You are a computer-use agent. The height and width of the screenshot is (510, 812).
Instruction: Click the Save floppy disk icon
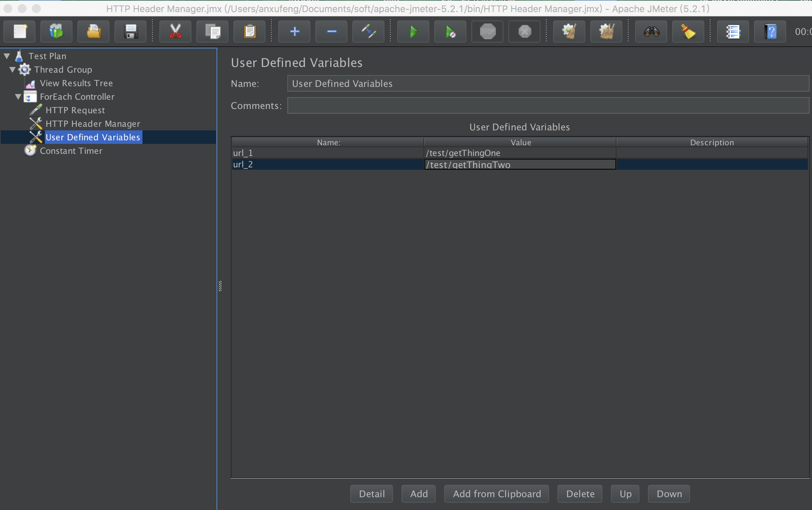tap(131, 32)
